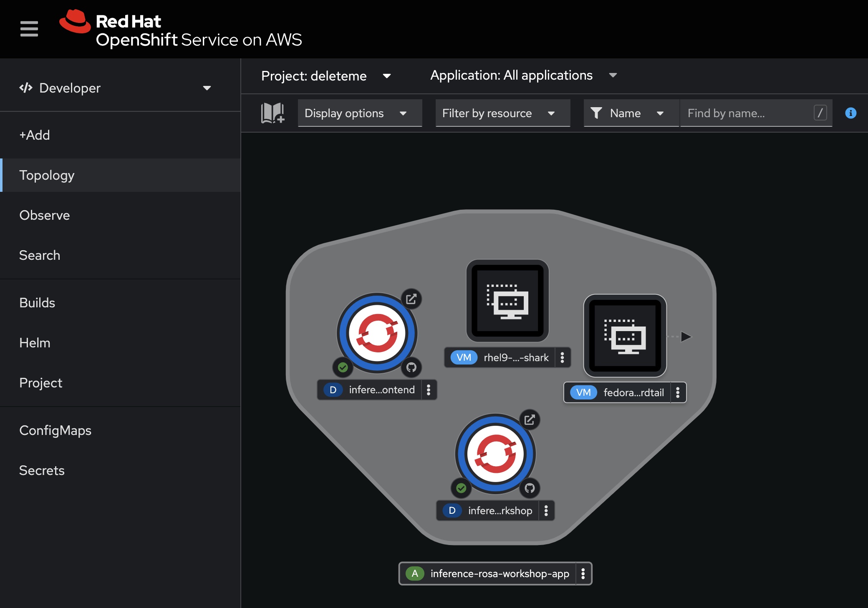Open the Filter by resource dropdown
Screen dimensions: 868x608
coord(502,113)
